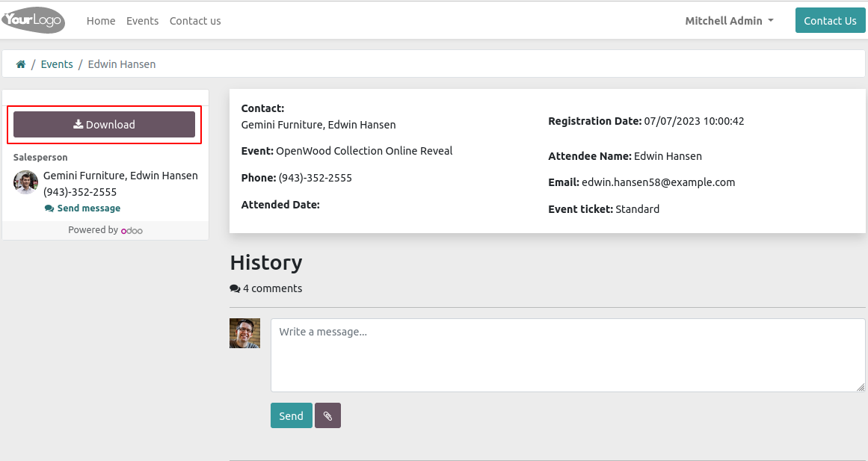Click salesperson name Gemini Furniture, Edwin Hansen

pos(120,176)
